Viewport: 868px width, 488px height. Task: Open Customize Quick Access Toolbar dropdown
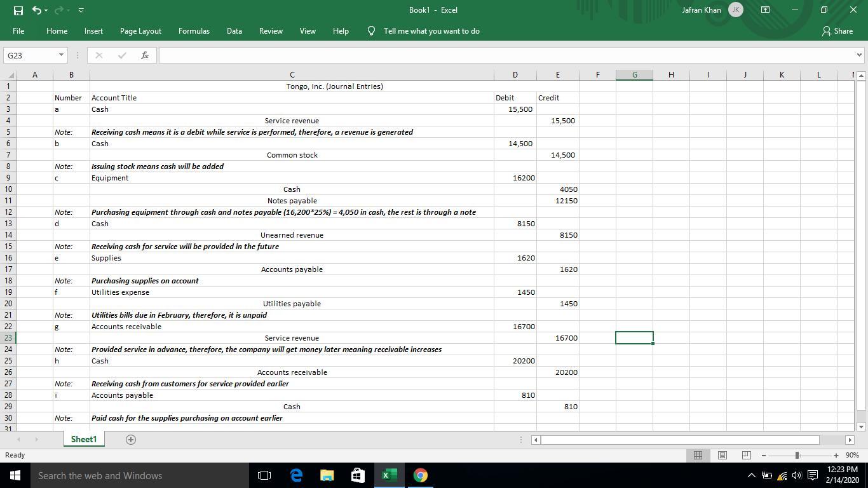[81, 10]
